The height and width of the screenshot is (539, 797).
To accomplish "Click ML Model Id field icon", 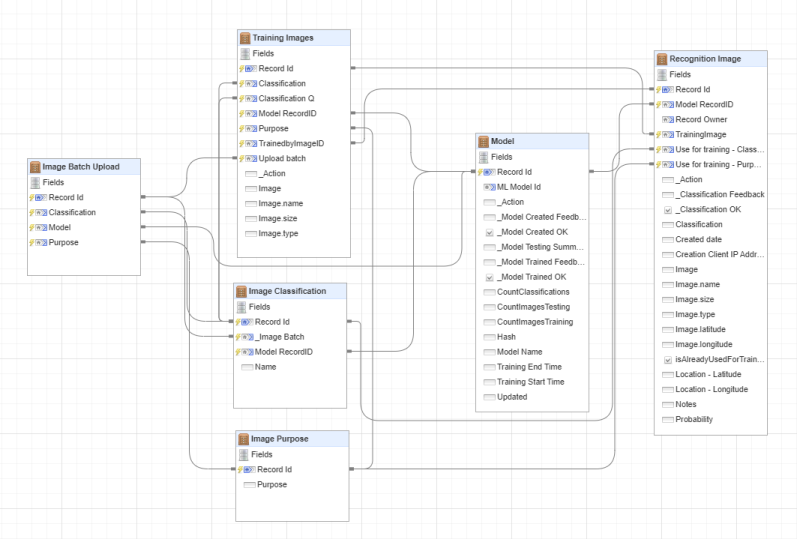I will pos(489,187).
